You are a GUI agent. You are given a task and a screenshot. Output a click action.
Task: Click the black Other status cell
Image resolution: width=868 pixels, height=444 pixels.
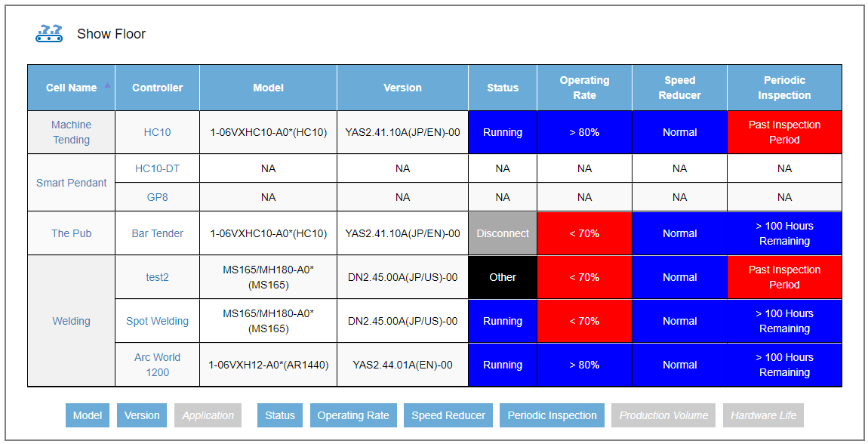click(x=503, y=277)
